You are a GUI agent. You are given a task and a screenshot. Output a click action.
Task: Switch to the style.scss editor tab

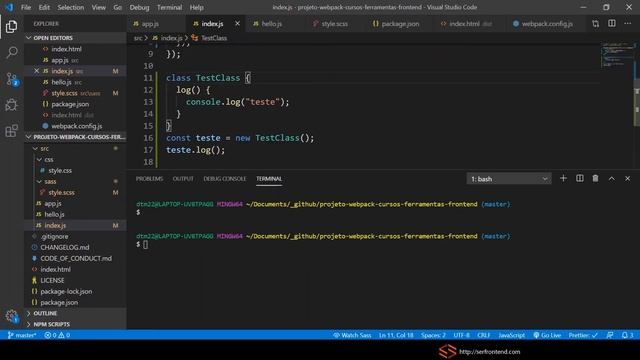334,24
